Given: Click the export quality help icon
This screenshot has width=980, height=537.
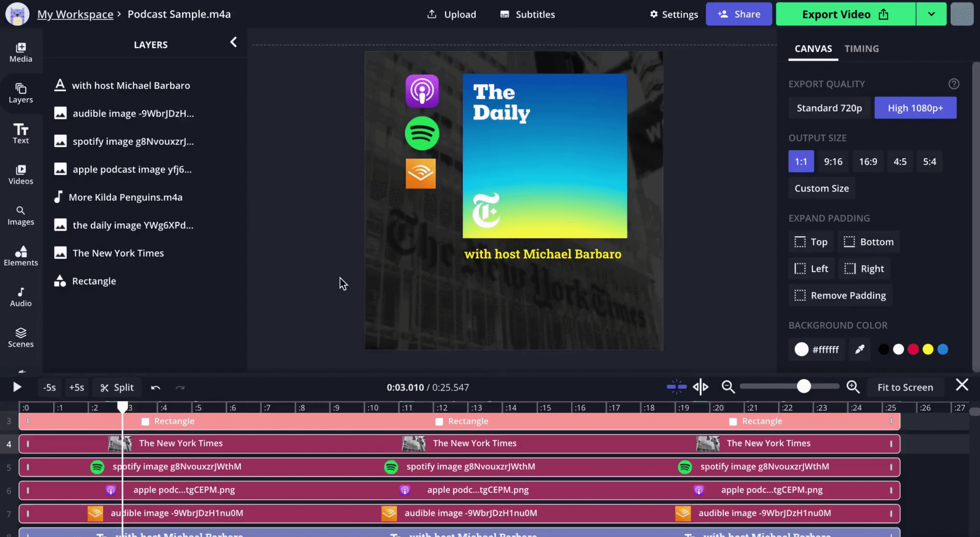Looking at the screenshot, I should coord(953,84).
